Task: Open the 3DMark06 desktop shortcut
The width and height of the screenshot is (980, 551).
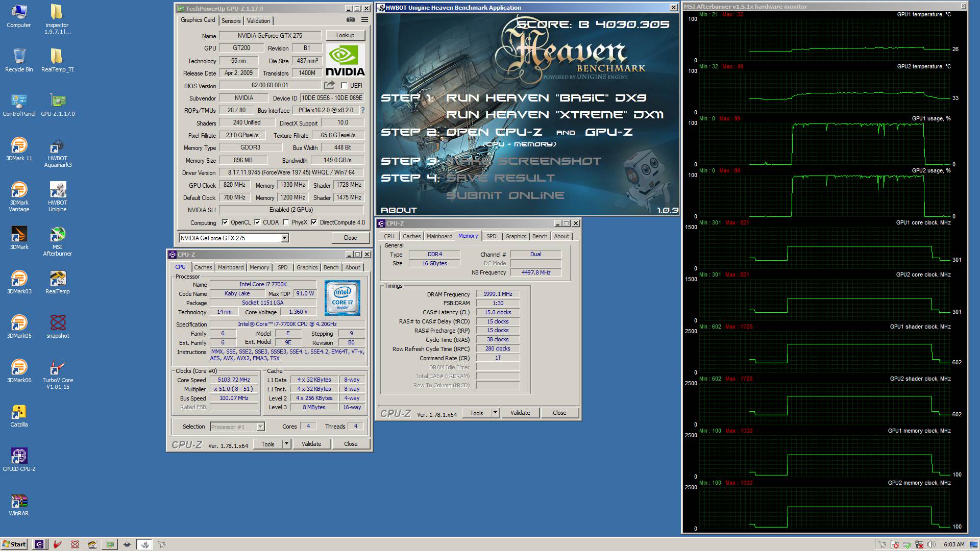Action: [x=19, y=371]
